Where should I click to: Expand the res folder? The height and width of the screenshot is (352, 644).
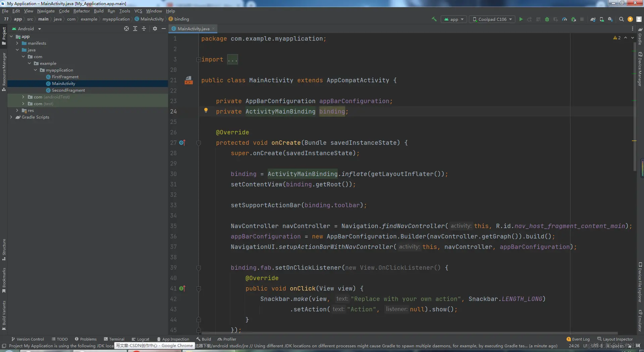point(17,111)
